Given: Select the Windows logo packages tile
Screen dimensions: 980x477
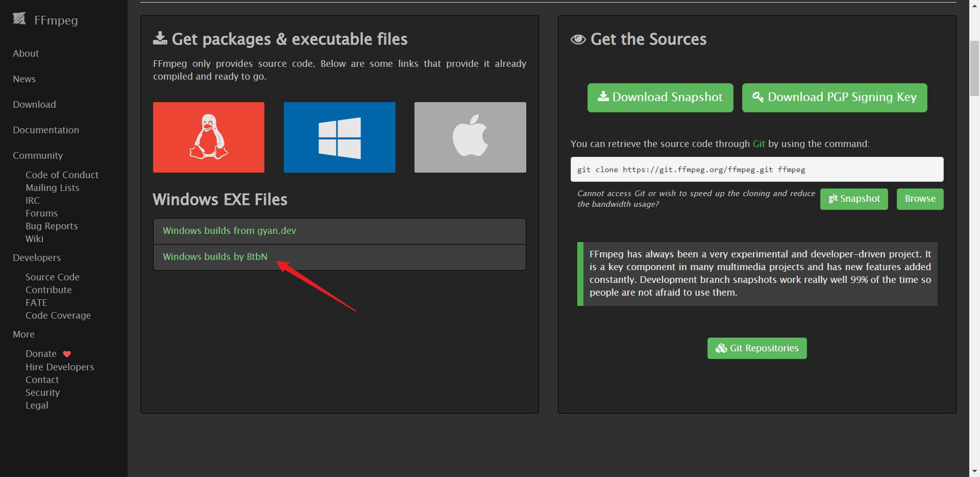Looking at the screenshot, I should coord(339,137).
